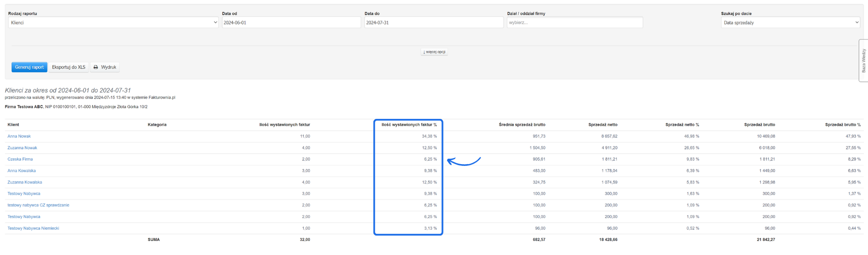Expand the więcej opcji section
Viewport: 868px width, 255px height.
pyautogui.click(x=434, y=52)
